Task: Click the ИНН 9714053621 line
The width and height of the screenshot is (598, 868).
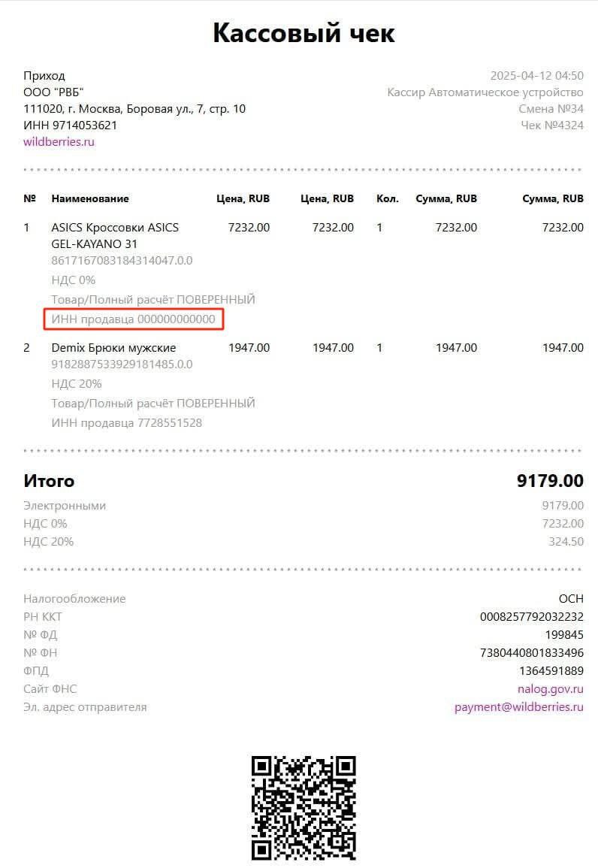Action: 70,126
